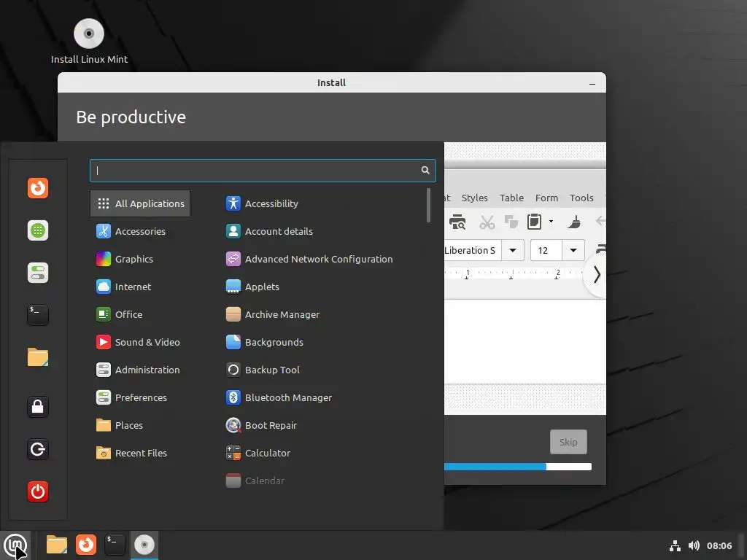Open Files from the taskbar
This screenshot has width=747, height=560.
pos(56,545)
